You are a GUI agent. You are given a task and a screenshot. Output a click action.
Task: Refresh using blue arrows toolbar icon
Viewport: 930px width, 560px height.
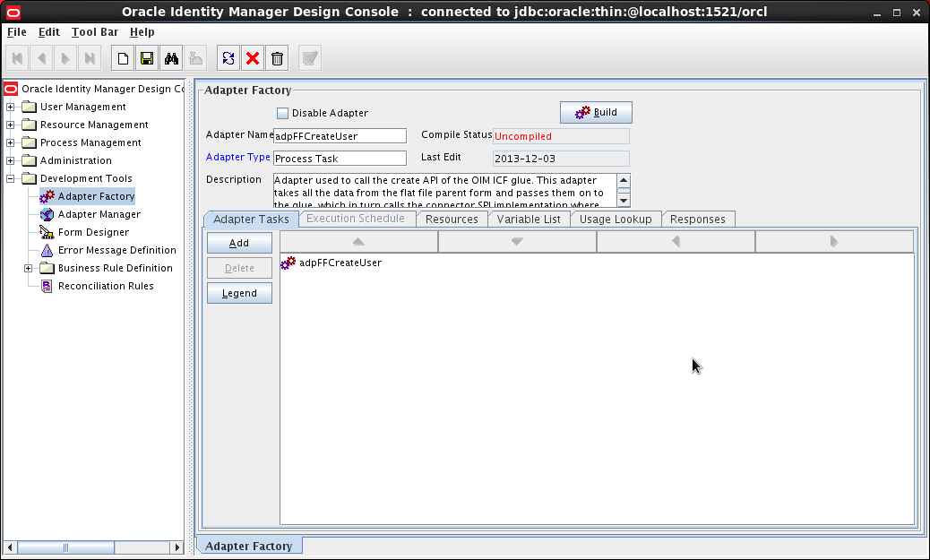tap(228, 58)
